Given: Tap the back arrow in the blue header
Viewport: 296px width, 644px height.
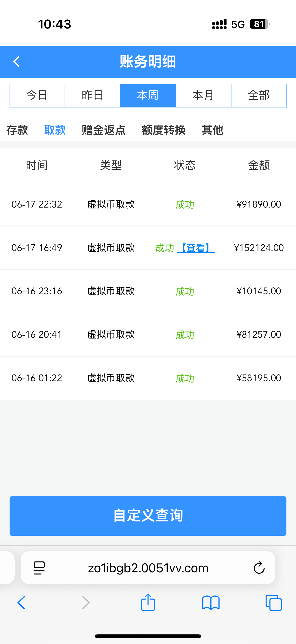Looking at the screenshot, I should click(16, 61).
